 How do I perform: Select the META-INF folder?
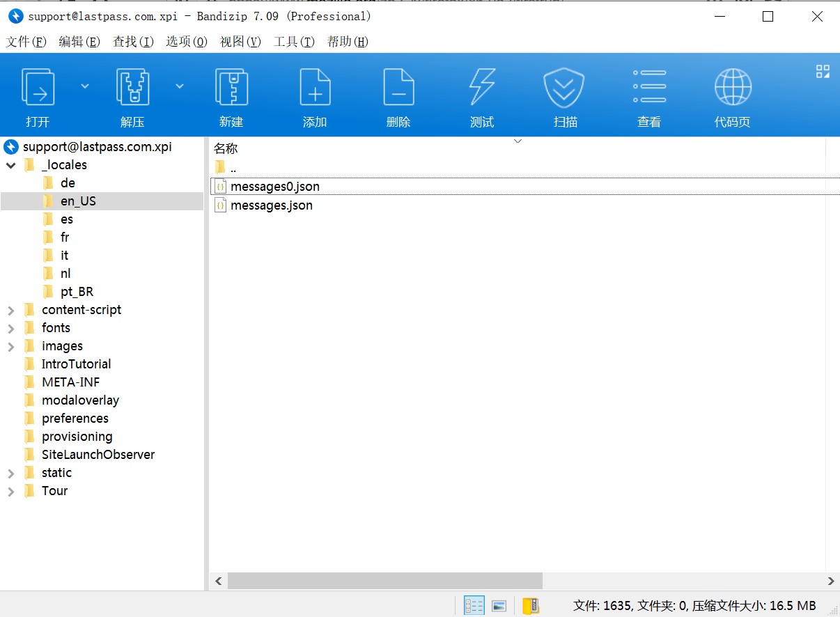point(70,382)
